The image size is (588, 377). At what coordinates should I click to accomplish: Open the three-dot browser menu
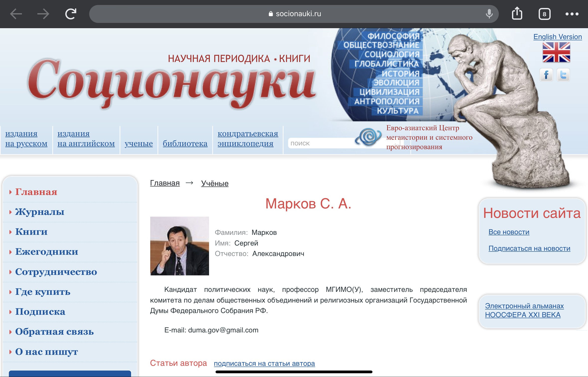coord(572,14)
